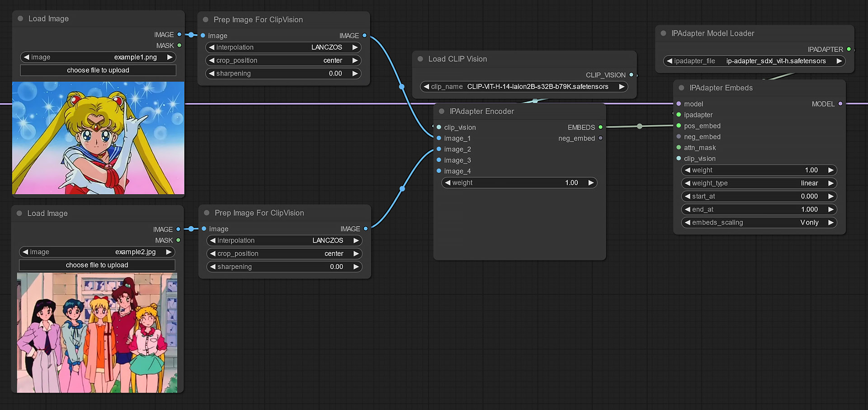Viewport: 868px width, 410px height.
Task: Choose file to upload in bottom Load Image
Action: point(97,265)
